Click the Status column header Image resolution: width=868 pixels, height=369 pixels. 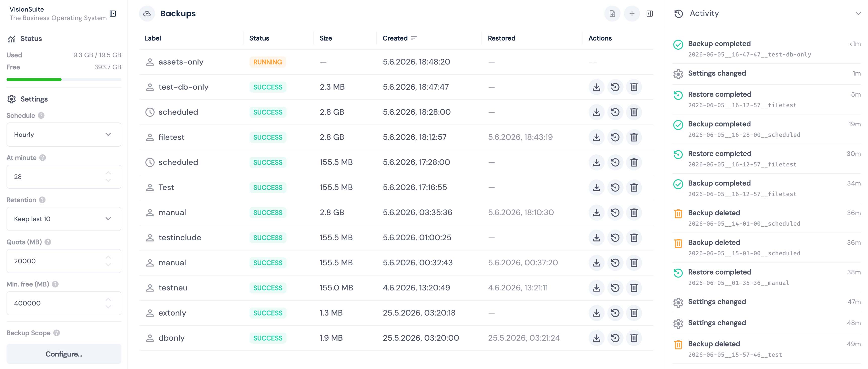259,38
